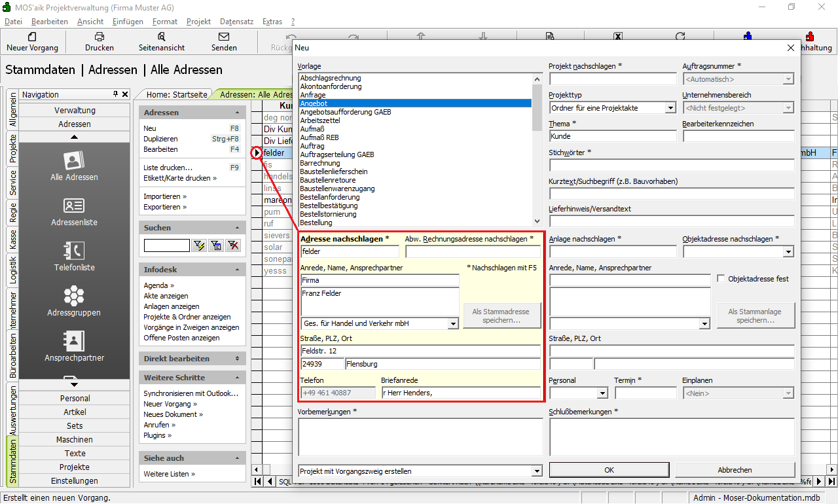Open Adressgruppen navigation icon
The height and width of the screenshot is (504, 838).
74,301
